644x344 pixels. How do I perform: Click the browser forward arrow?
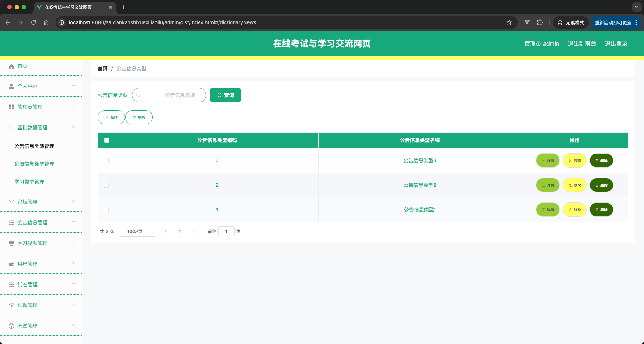click(21, 22)
